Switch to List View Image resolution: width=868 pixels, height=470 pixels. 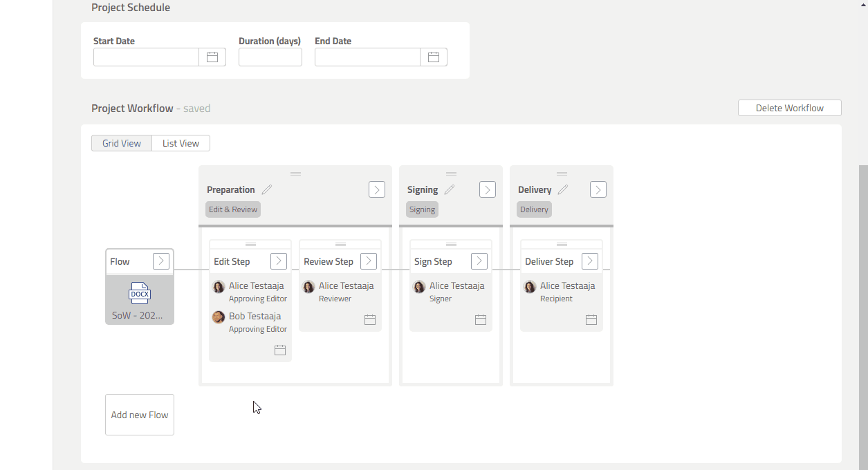(181, 143)
